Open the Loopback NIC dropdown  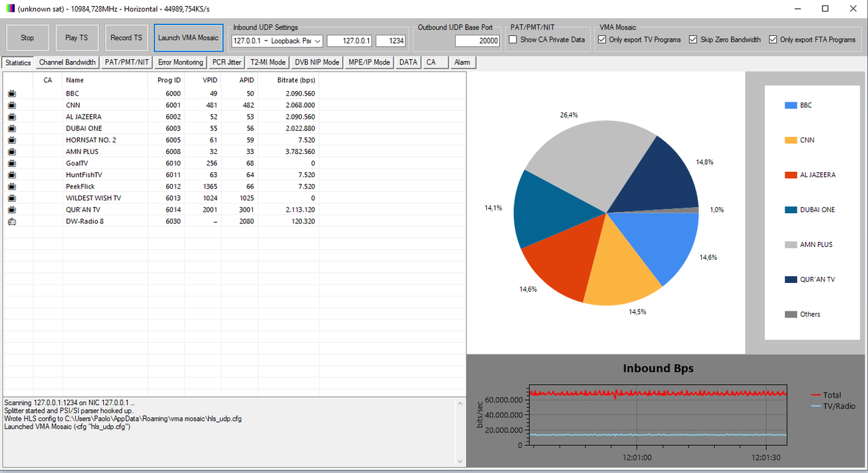[277, 41]
